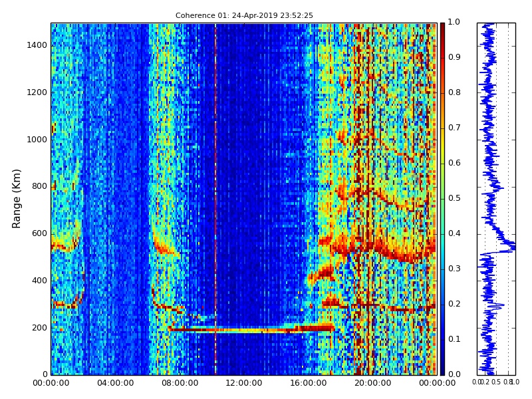Screen dimensions: 532x399
Task: Click the 20:00:00 time axis label
Action: point(373,383)
